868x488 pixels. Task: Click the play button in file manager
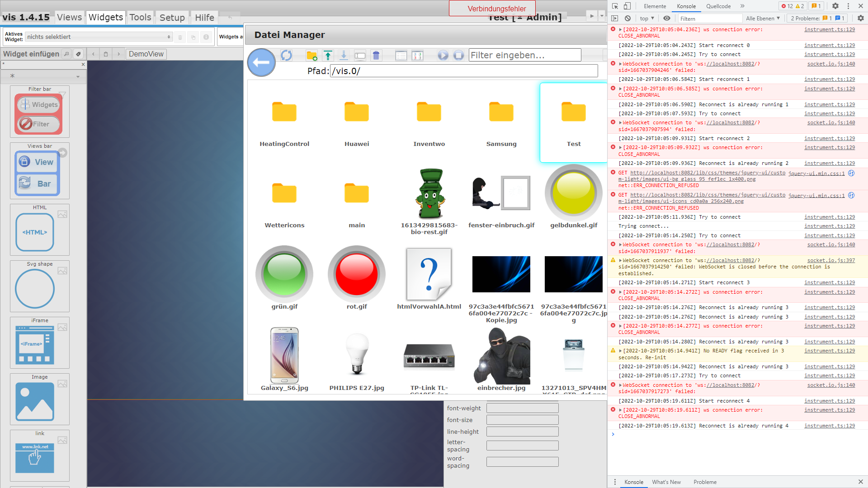(x=443, y=55)
